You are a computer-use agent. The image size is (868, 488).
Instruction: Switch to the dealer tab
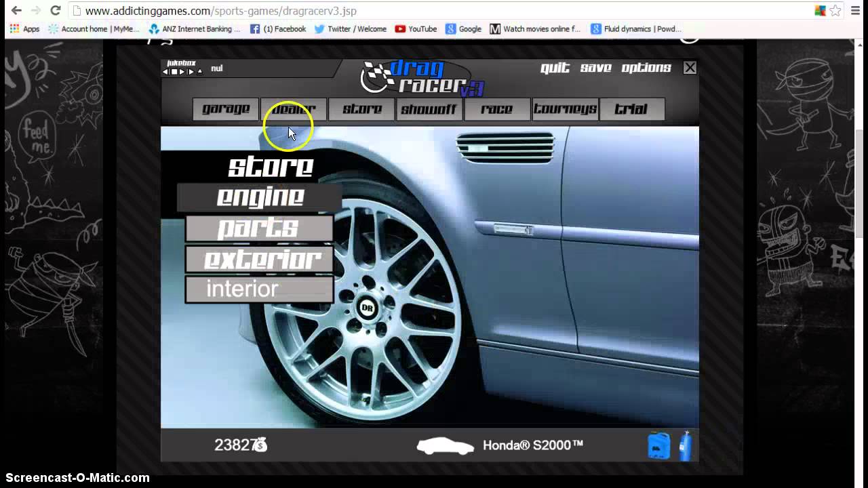pos(294,109)
